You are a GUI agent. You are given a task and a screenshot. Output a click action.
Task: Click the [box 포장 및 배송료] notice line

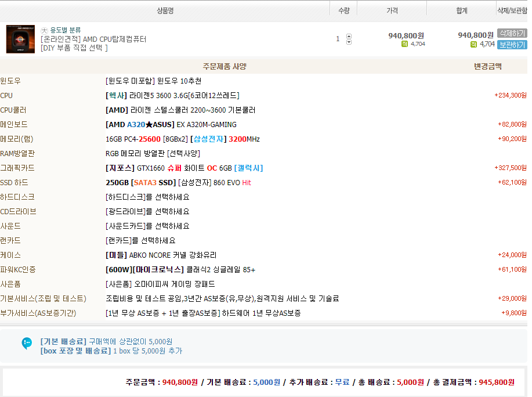point(111,351)
